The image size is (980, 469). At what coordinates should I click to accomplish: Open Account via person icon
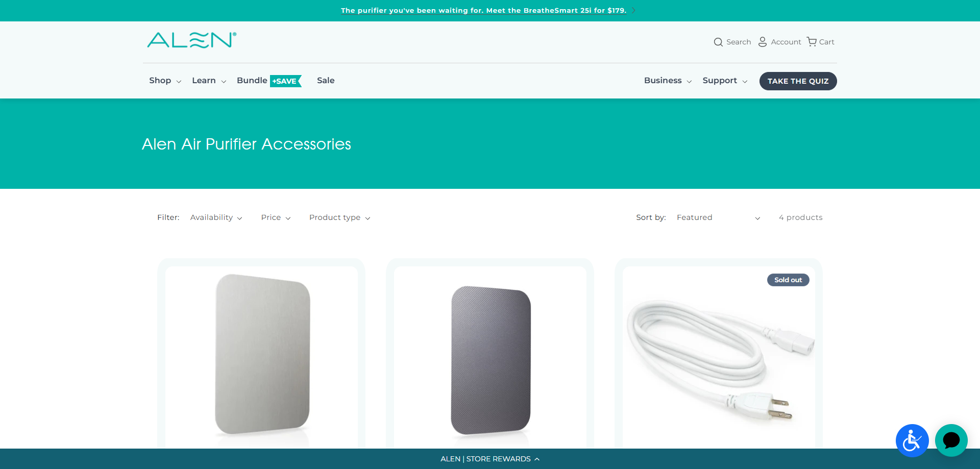763,42
